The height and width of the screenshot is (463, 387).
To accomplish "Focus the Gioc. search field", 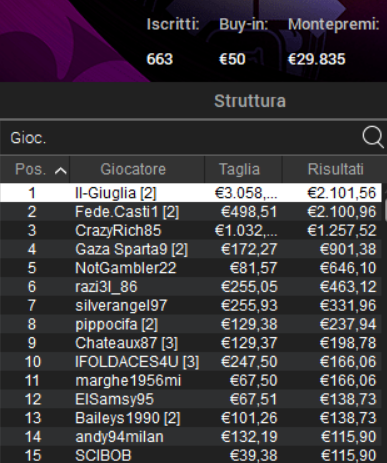I will pyautogui.click(x=180, y=137).
